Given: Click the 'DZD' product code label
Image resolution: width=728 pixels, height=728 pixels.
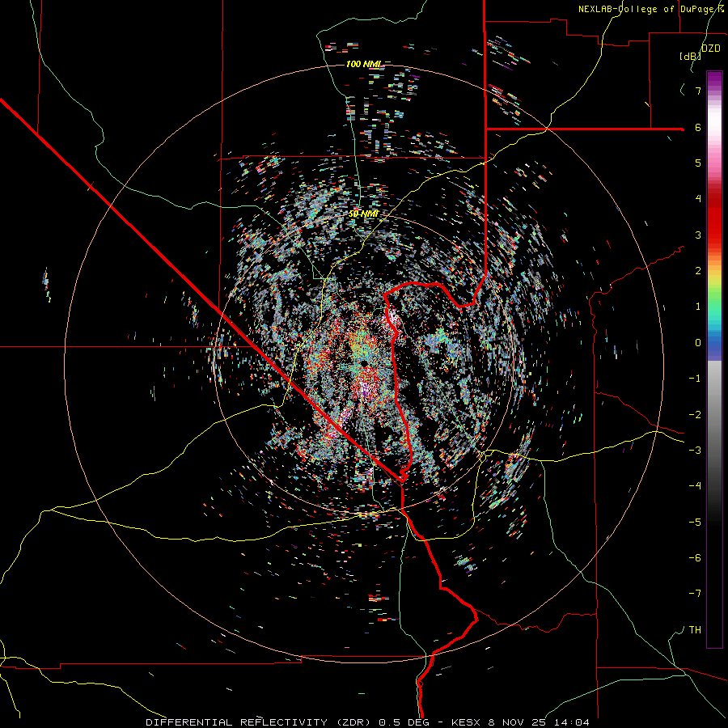Looking at the screenshot, I should (710, 49).
